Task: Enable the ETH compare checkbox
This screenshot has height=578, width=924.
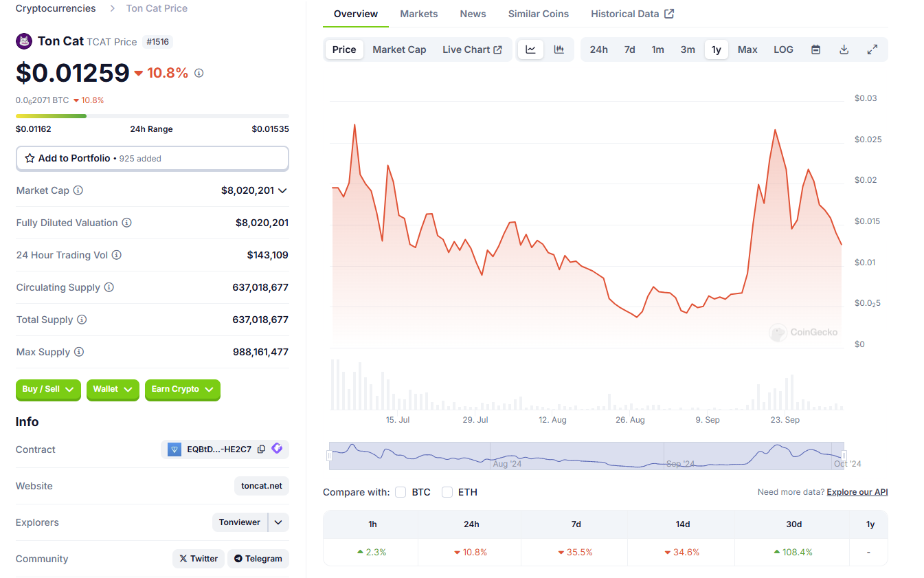Action: coord(447,492)
